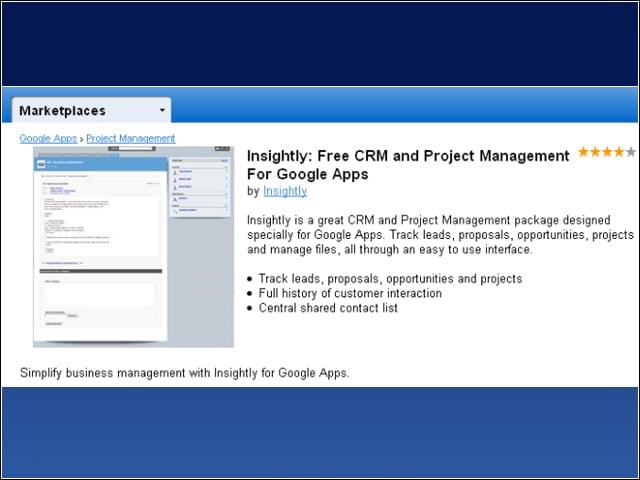Open the Project Management breadcrumb link
Screen dimensions: 640x480
tap(131, 138)
